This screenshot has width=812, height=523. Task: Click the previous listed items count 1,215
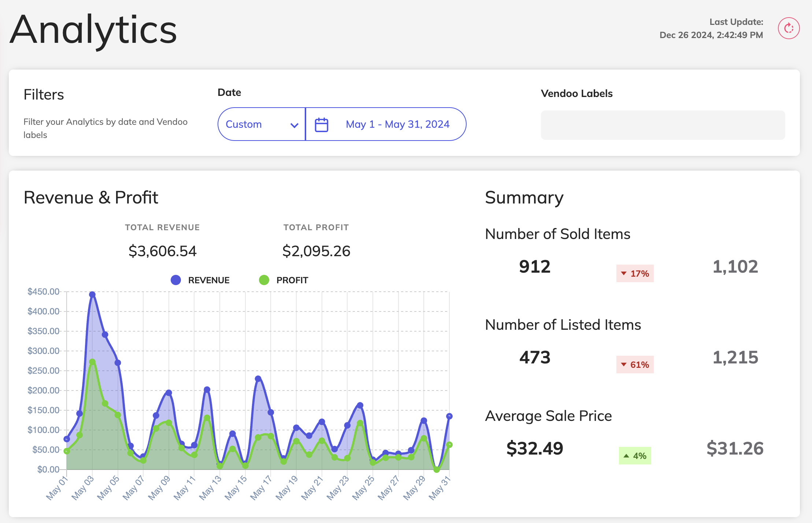click(735, 357)
